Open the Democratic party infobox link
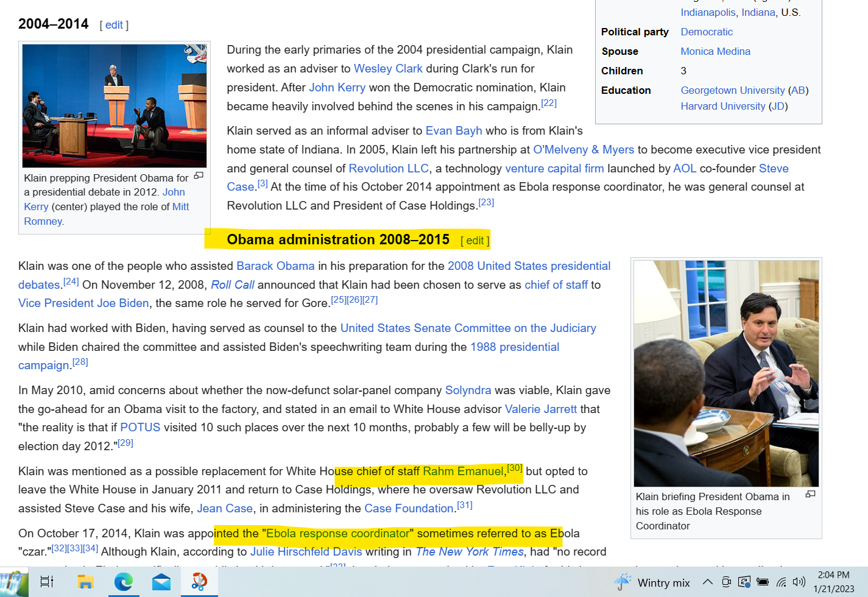This screenshot has width=868, height=597. click(707, 32)
